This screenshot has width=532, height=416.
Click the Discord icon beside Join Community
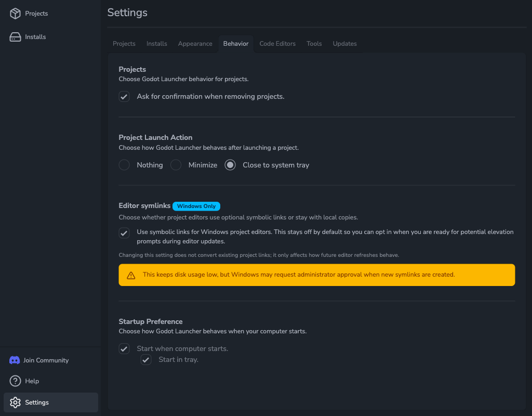[15, 360]
